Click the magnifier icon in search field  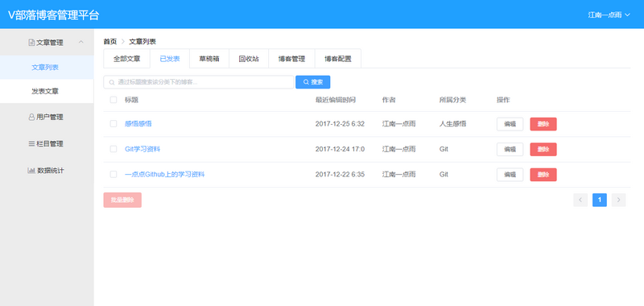click(x=112, y=82)
